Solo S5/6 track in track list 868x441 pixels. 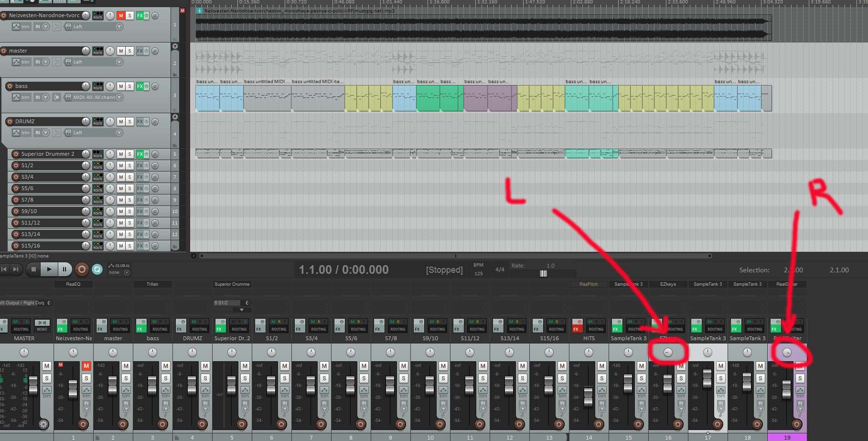129,188
